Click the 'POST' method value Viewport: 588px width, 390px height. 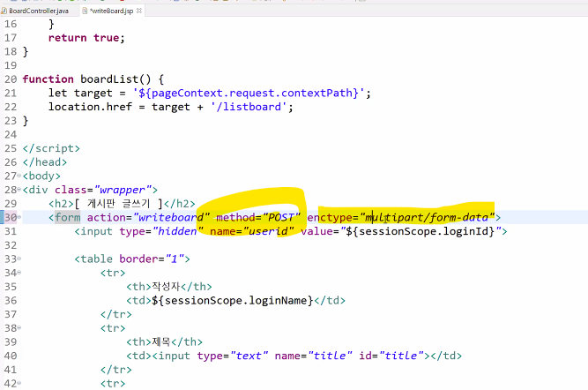coord(281,217)
